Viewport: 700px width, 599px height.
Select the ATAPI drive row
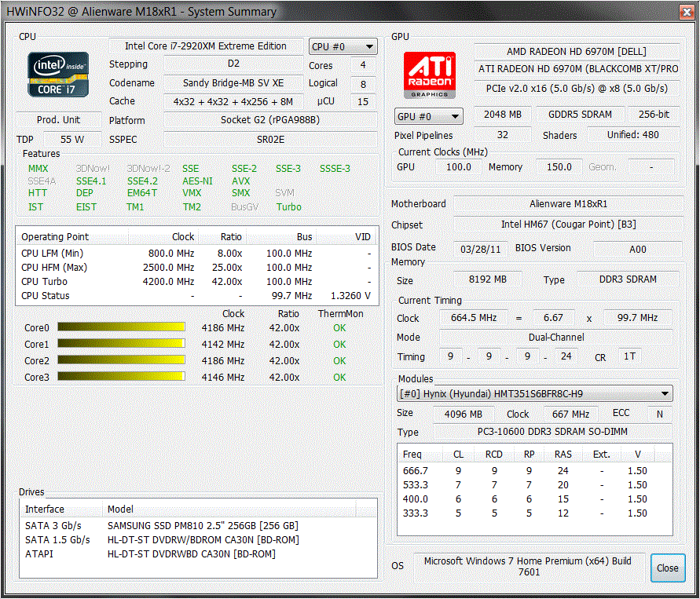tap(198, 553)
